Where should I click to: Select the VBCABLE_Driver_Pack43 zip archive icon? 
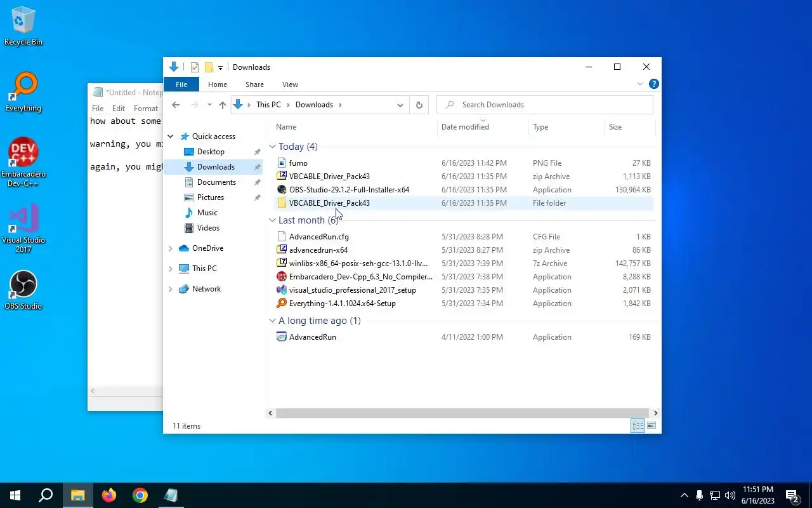282,177
